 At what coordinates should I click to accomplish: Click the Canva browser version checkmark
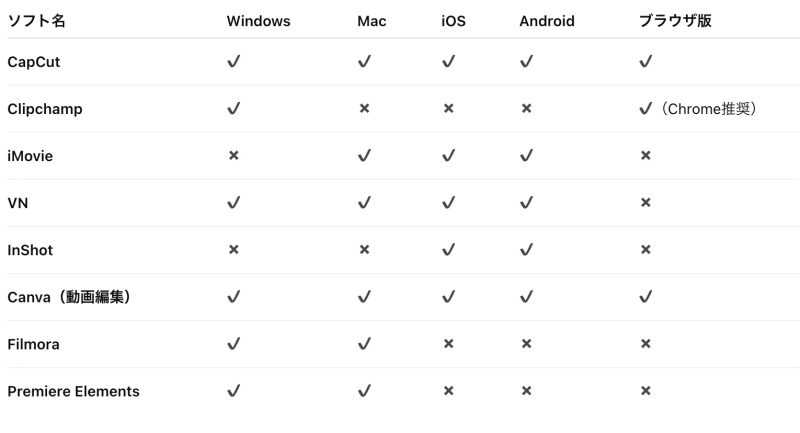pyautogui.click(x=645, y=296)
